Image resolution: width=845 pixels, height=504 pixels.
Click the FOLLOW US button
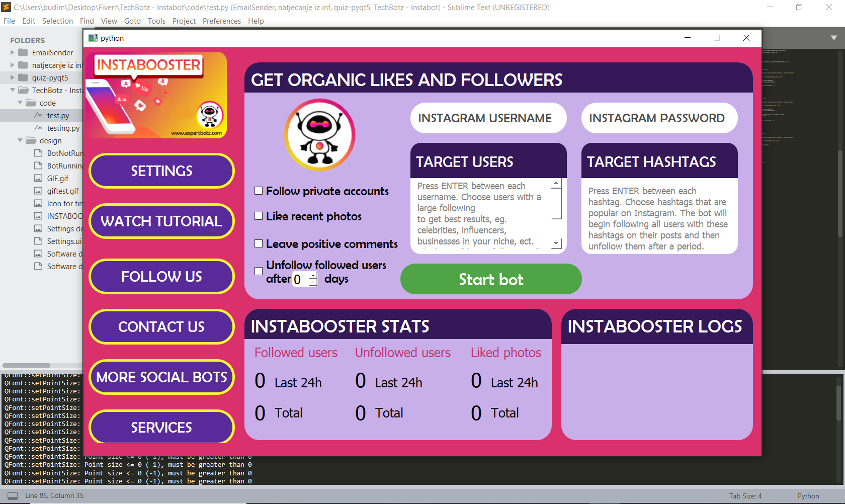point(161,277)
